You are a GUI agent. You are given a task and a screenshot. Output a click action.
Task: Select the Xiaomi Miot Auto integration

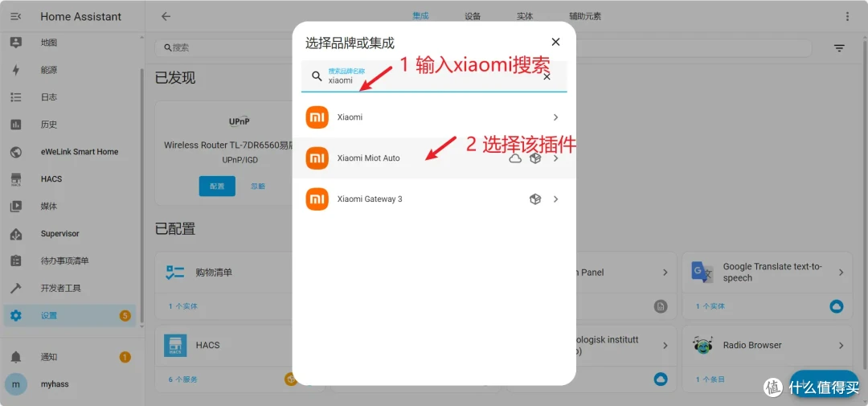[434, 158]
